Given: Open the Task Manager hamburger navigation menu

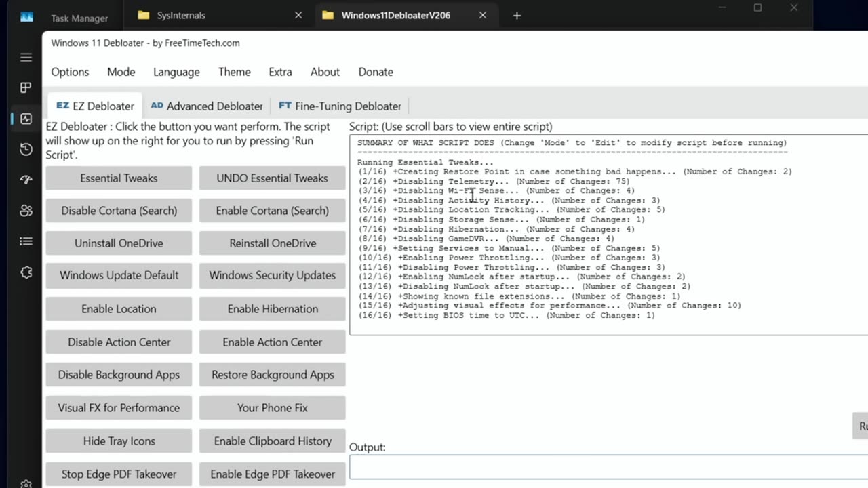Looking at the screenshot, I should [x=26, y=58].
